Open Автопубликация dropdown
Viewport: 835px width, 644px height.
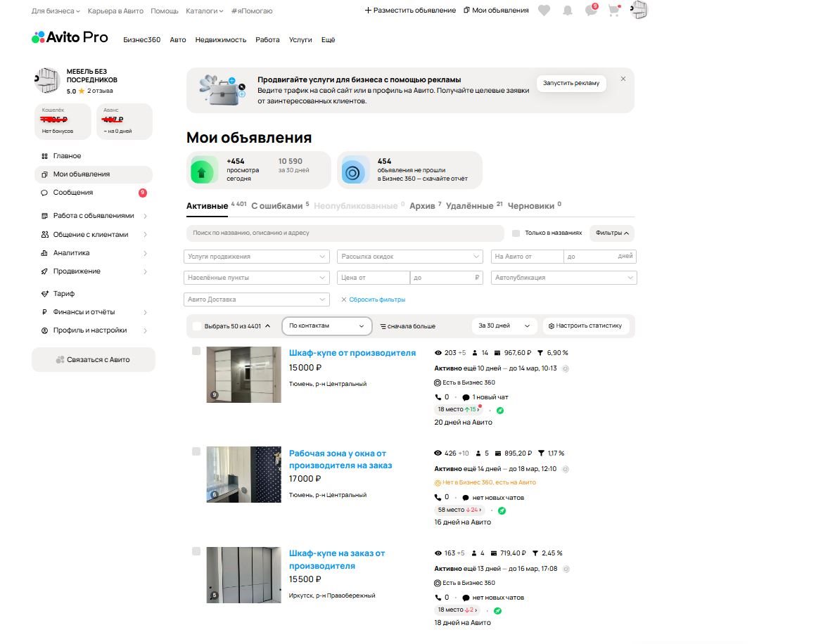[x=564, y=278]
